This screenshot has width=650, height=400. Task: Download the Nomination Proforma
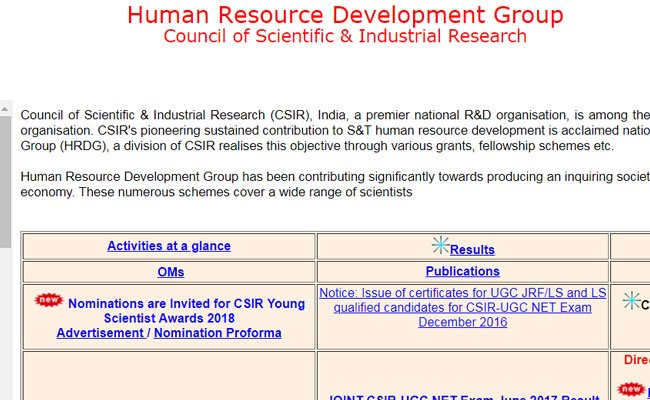217,333
